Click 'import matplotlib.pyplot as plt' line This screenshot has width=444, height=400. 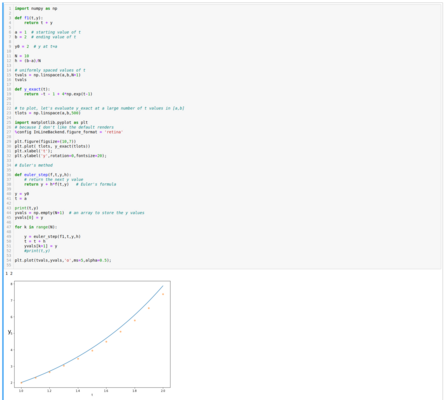tap(51, 123)
